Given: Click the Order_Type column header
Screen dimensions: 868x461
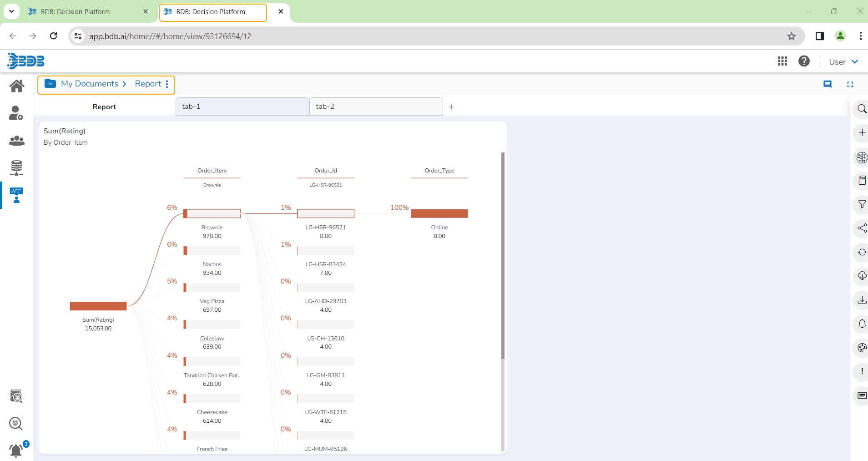Looking at the screenshot, I should pos(439,171).
